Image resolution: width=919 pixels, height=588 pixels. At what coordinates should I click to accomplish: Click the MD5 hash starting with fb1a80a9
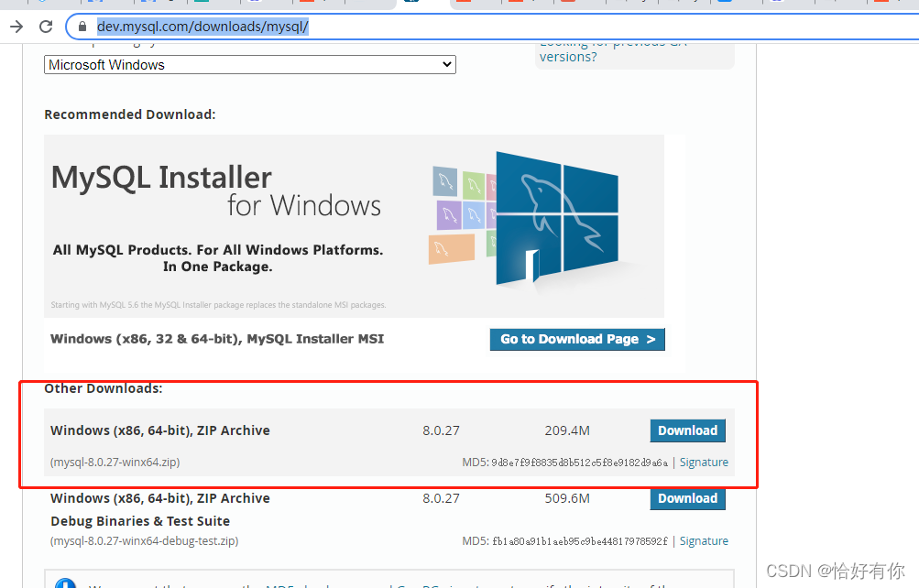(580, 541)
